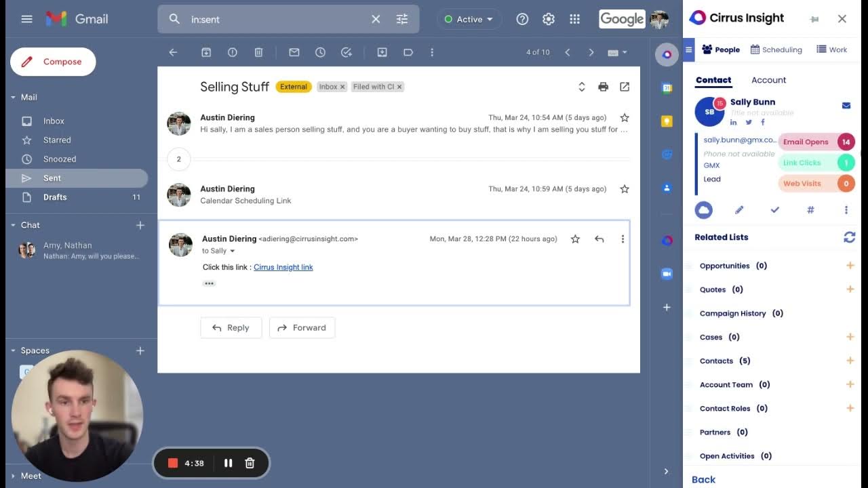868x488 pixels.
Task: Click the Forward button
Action: point(302,327)
